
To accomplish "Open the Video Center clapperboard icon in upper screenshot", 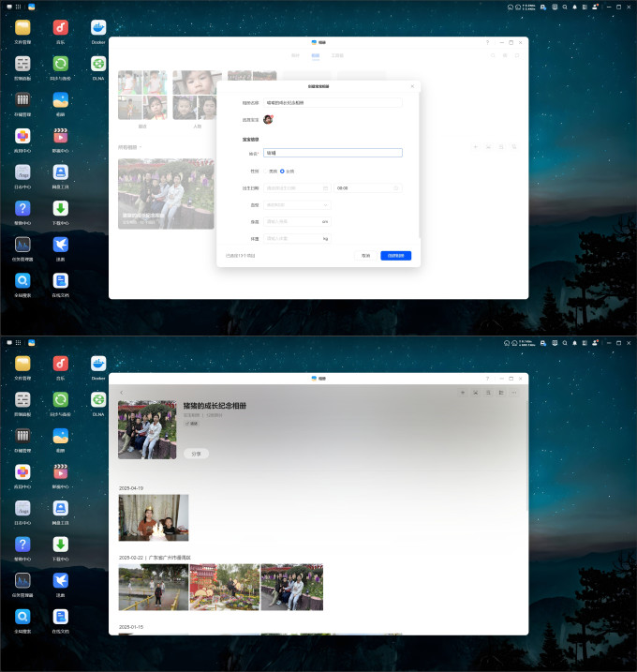I will tap(60, 136).
